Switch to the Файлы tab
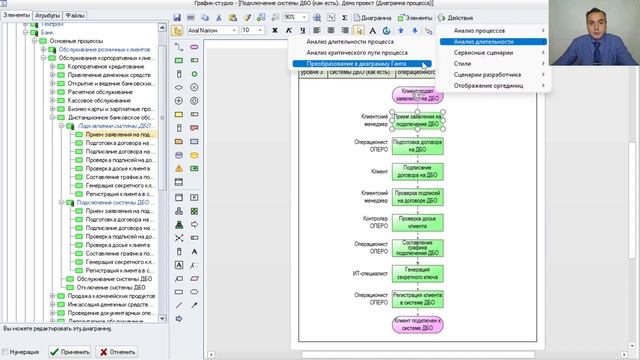 pos(75,16)
